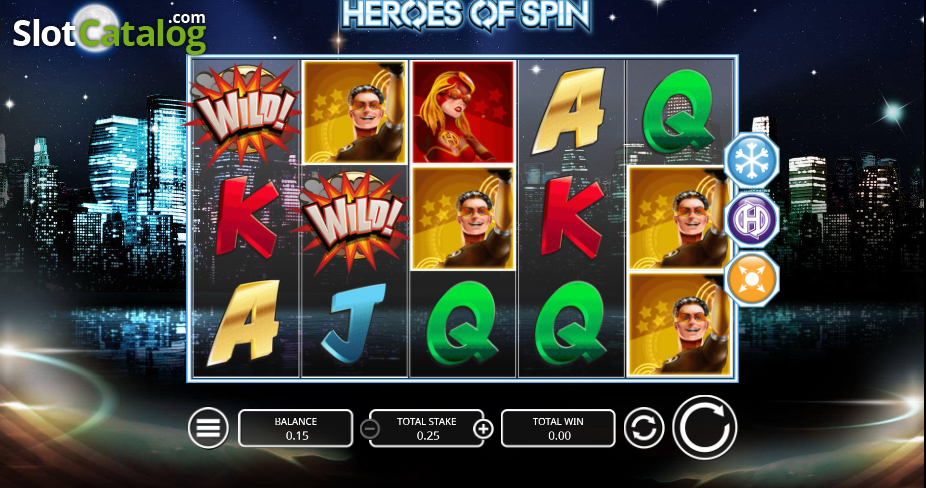Click the Balance display box
The width and height of the screenshot is (926, 488).
pos(295,428)
